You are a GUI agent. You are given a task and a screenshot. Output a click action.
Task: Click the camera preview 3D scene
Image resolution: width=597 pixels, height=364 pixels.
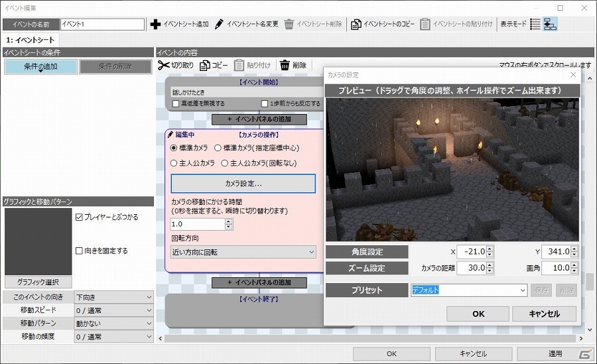tap(452, 170)
